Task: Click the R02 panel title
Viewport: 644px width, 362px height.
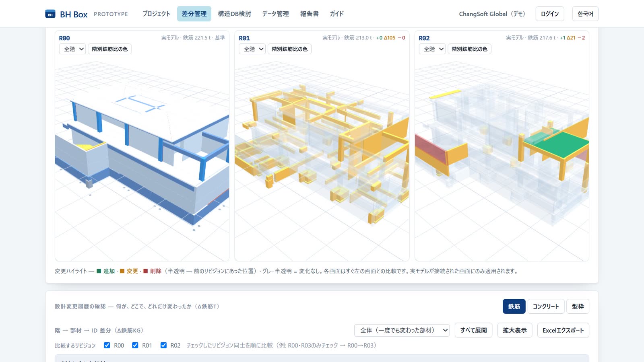Action: tap(424, 38)
